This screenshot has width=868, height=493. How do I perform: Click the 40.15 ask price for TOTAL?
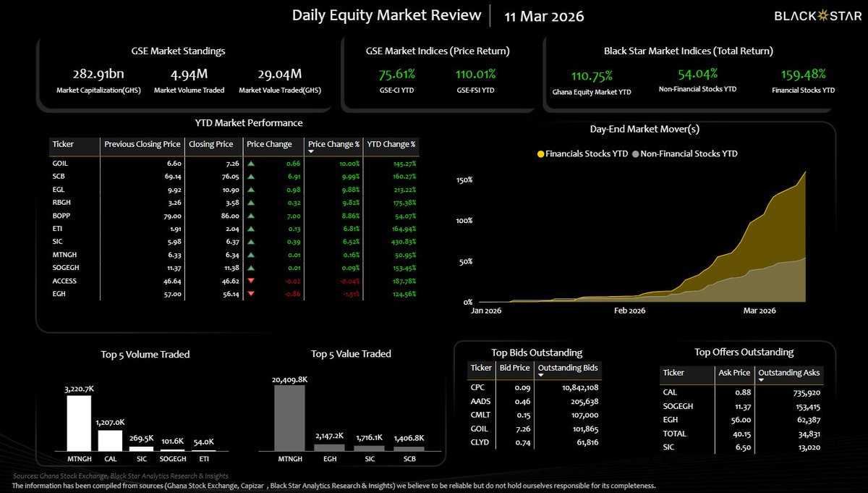(741, 433)
